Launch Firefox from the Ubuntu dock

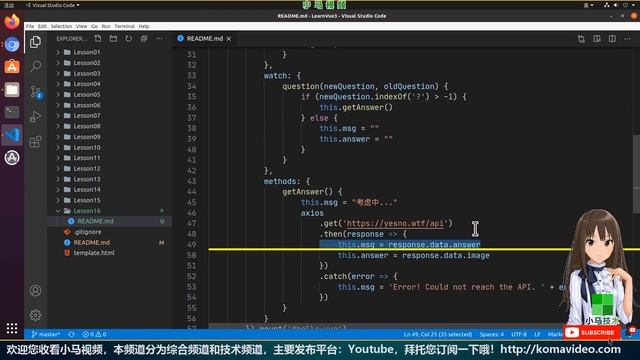click(12, 21)
